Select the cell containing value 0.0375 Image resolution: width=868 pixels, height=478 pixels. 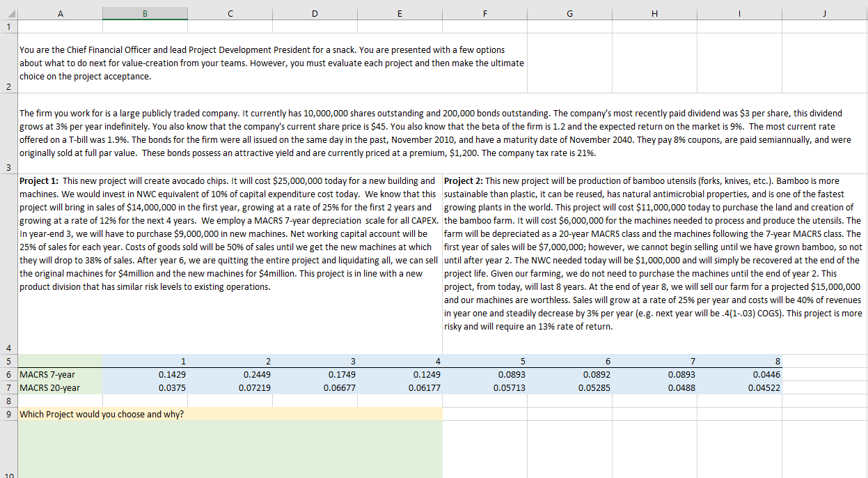pos(145,388)
